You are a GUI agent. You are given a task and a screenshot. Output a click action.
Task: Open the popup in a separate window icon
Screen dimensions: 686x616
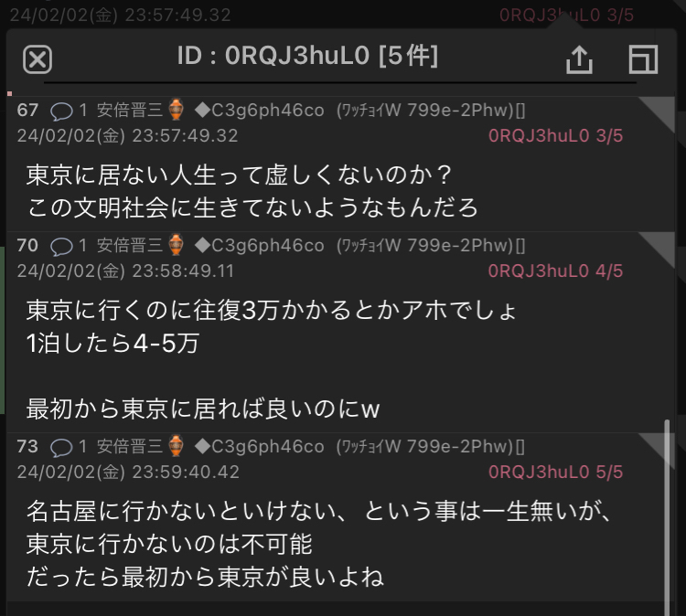point(643,59)
